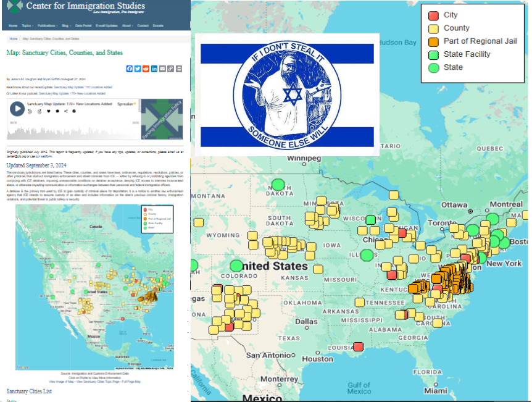This screenshot has height=402, width=532.
Task: Share the article on Twitter
Action: 138,69
